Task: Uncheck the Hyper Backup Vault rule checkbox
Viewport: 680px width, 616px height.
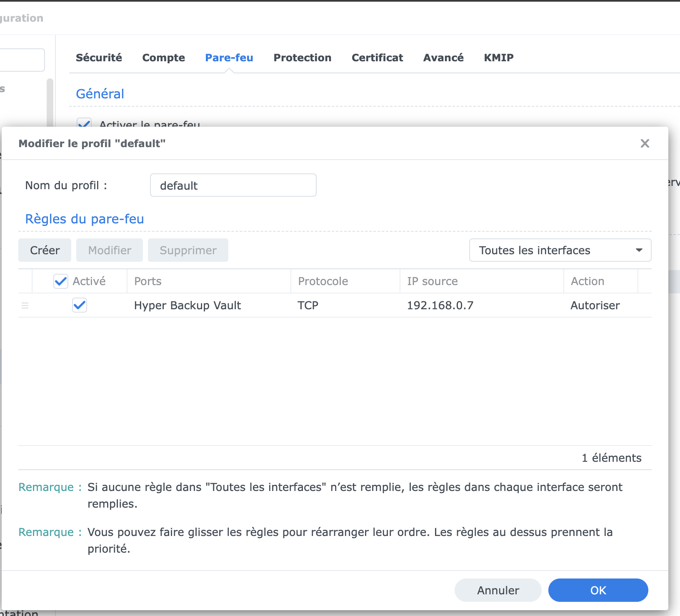Action: point(80,305)
